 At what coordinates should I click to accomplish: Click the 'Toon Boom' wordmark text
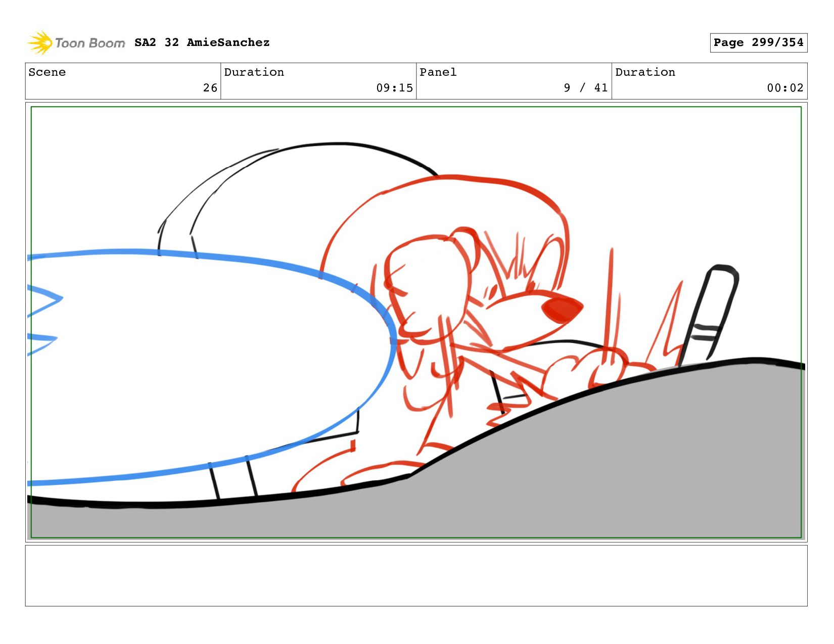[x=90, y=43]
